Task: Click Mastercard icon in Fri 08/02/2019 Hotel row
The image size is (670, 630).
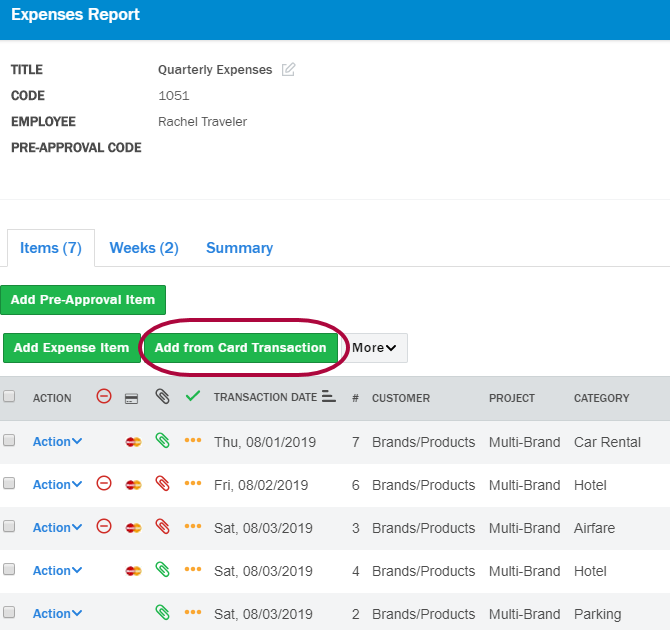Action: click(133, 485)
